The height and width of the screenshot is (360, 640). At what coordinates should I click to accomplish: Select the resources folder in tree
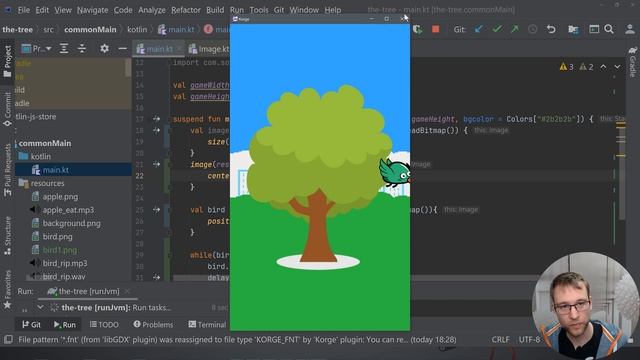47,183
